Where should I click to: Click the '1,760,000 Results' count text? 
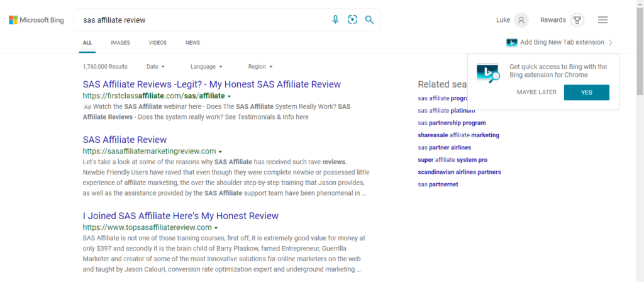105,67
